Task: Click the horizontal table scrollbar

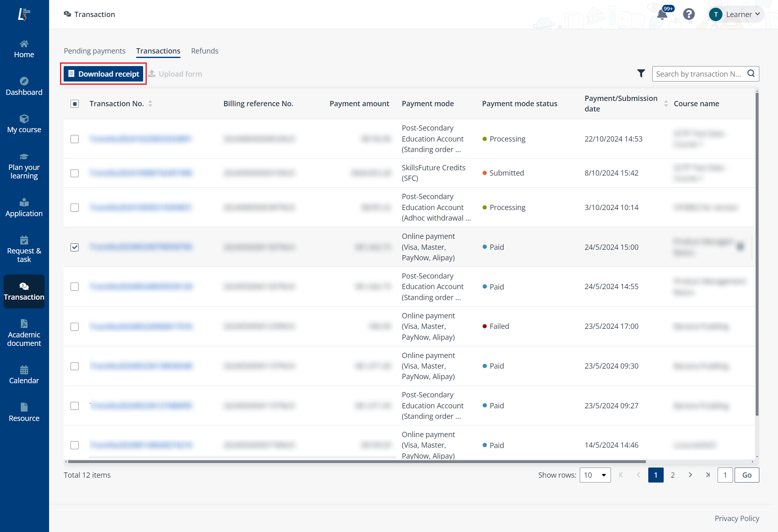Action: [x=357, y=461]
